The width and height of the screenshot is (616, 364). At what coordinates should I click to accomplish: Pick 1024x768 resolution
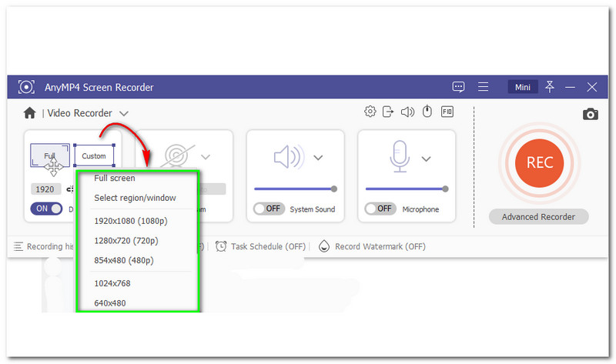coord(112,283)
